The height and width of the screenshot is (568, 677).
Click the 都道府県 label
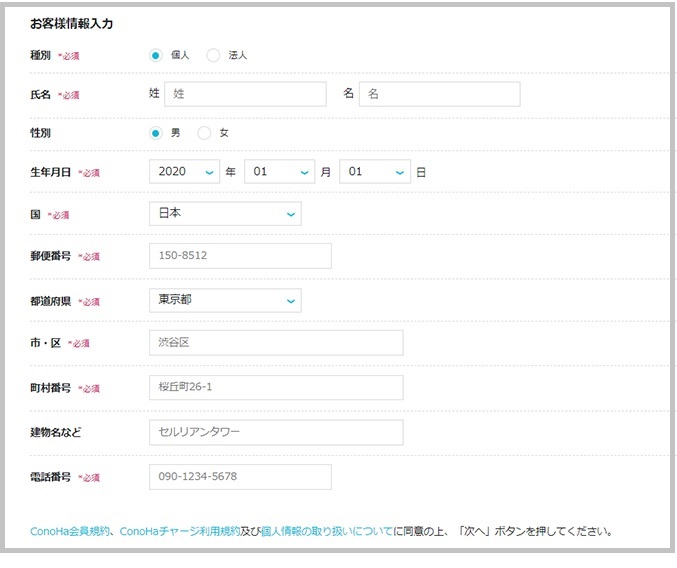click(51, 301)
